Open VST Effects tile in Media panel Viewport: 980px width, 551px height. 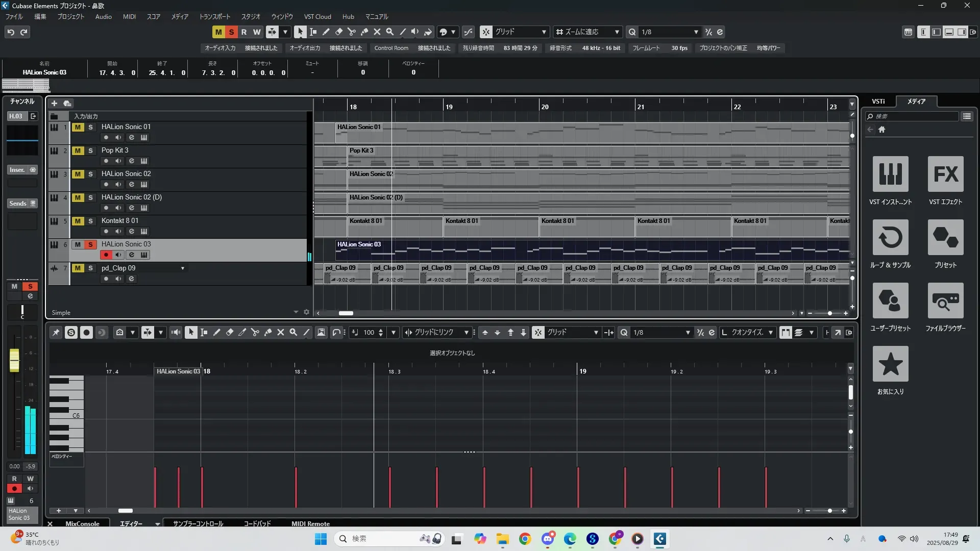click(945, 174)
